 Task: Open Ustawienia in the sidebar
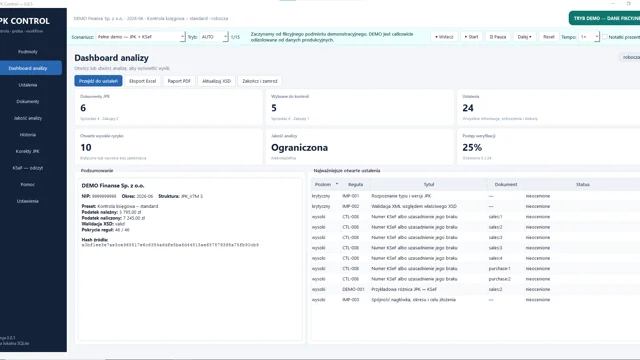(28, 201)
